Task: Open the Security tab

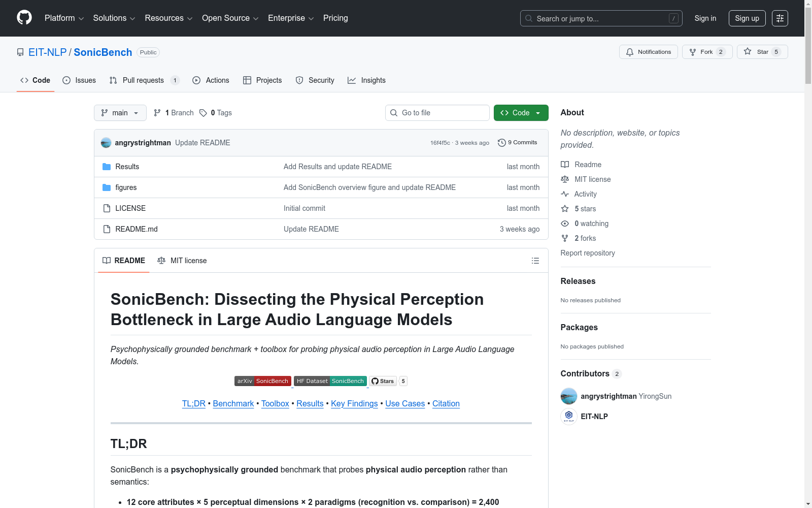Action: [315, 80]
